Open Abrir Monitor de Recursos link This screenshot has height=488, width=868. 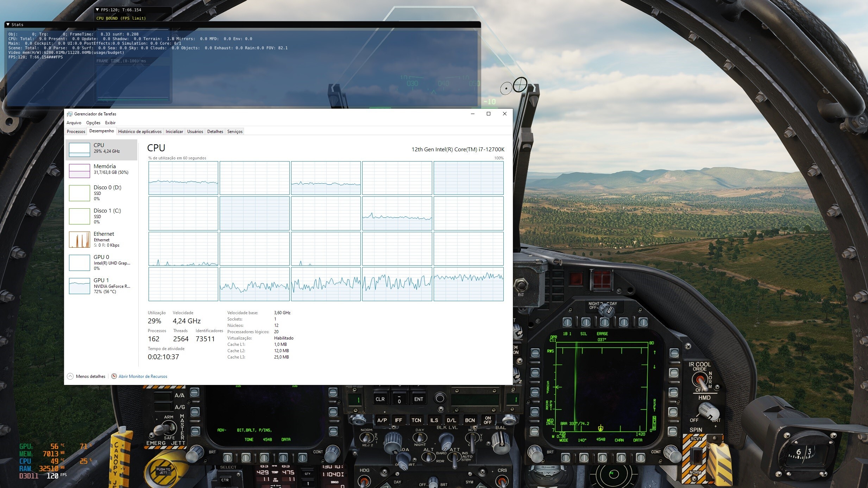point(143,376)
